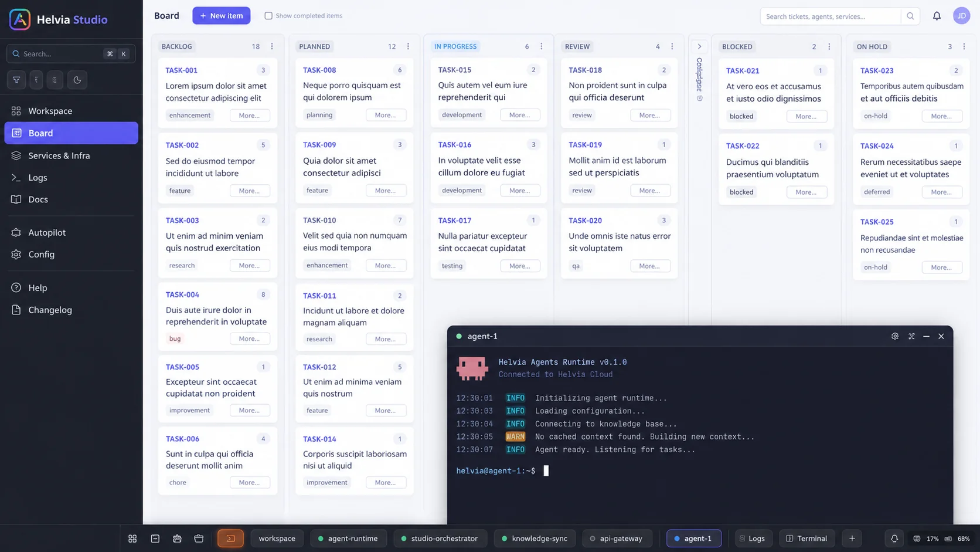Switch to the api-gateway tab
The image size is (980, 552).
(616, 539)
